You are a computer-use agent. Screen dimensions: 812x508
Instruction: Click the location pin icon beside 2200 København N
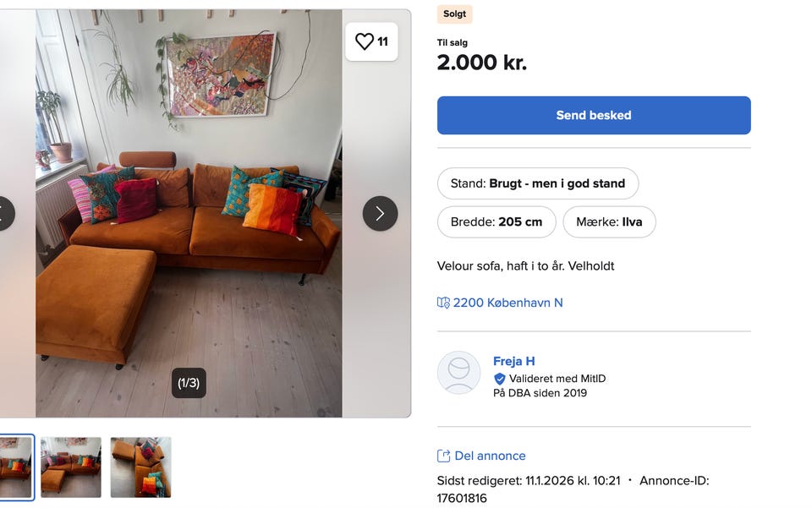click(442, 302)
